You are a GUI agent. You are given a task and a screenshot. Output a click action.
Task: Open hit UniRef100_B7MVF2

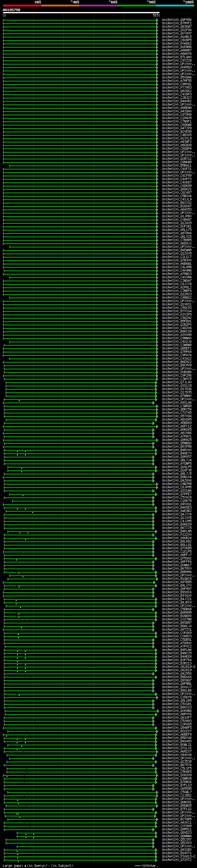(x=177, y=23)
